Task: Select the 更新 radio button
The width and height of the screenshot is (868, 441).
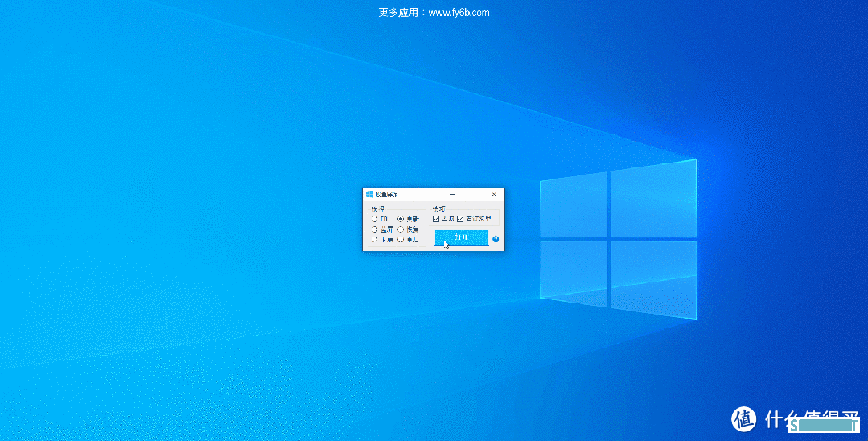Action: 401,219
